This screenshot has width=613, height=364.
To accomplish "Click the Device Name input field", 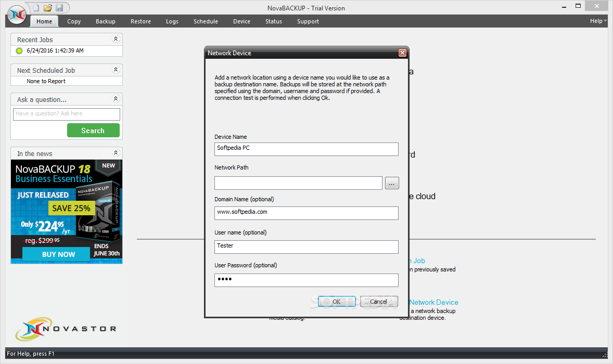I will 306,149.
